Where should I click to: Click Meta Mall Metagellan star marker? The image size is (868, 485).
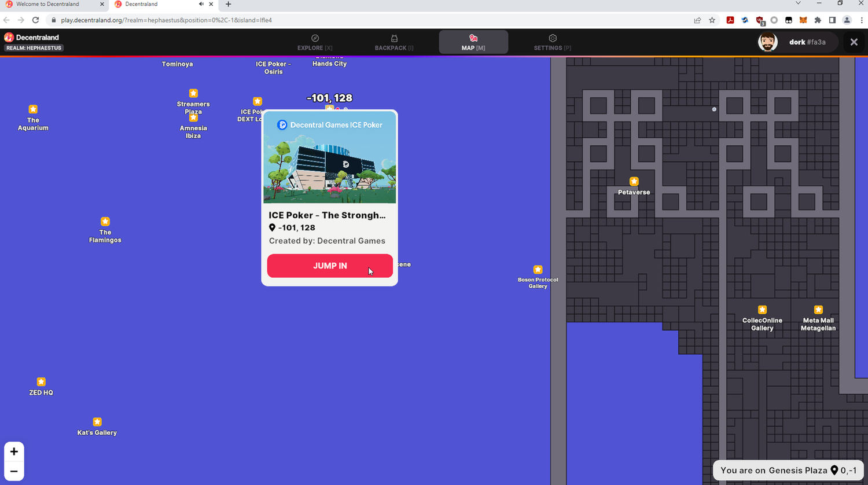click(818, 310)
